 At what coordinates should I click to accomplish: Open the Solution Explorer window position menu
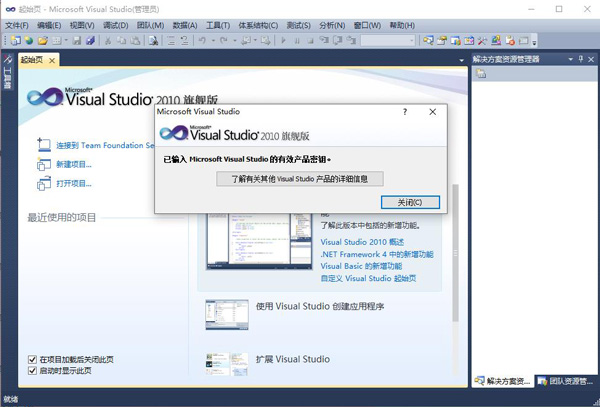tap(571, 59)
